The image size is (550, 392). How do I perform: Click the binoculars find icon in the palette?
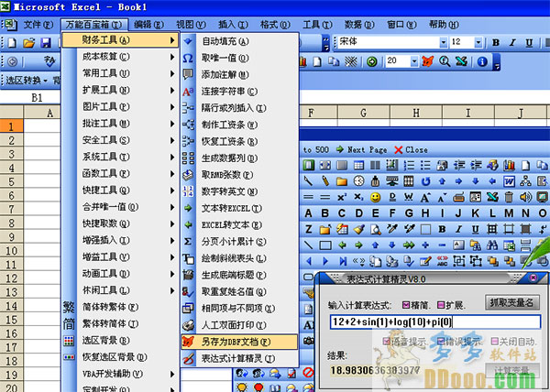click(492, 245)
